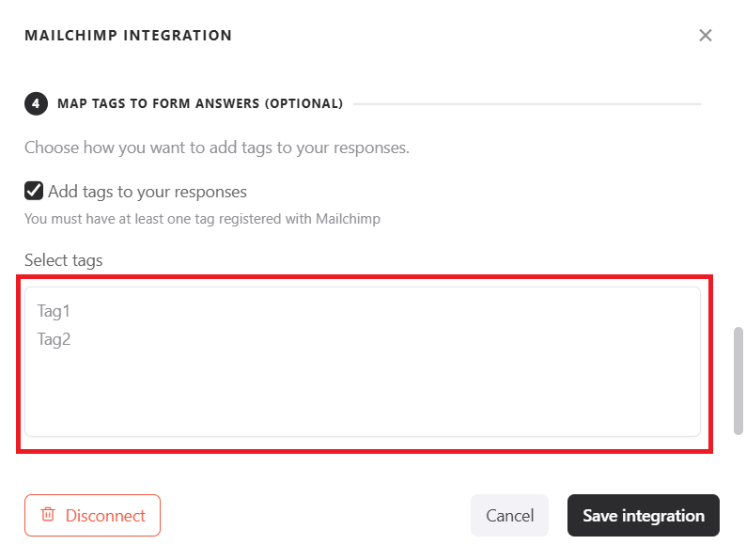Choose Tag2 from the tags list
The height and width of the screenshot is (560, 746).
tap(54, 339)
